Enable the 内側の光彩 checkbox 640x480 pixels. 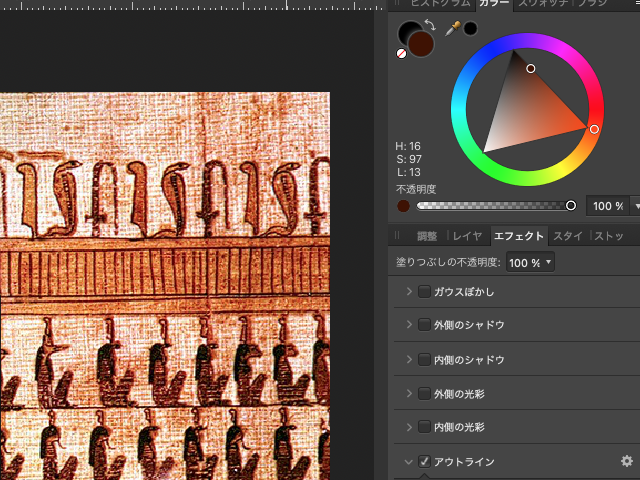[x=424, y=427]
